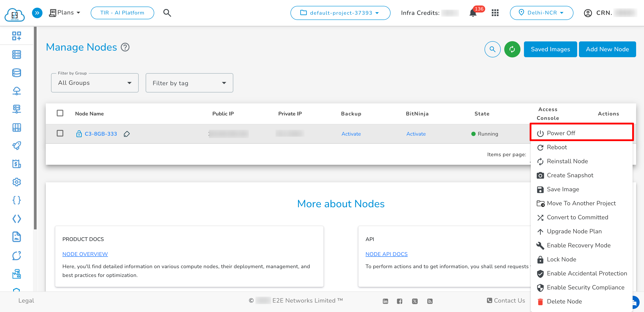Open the Delhi-NCR region dropdown
This screenshot has width=644, height=312.
[x=541, y=13]
